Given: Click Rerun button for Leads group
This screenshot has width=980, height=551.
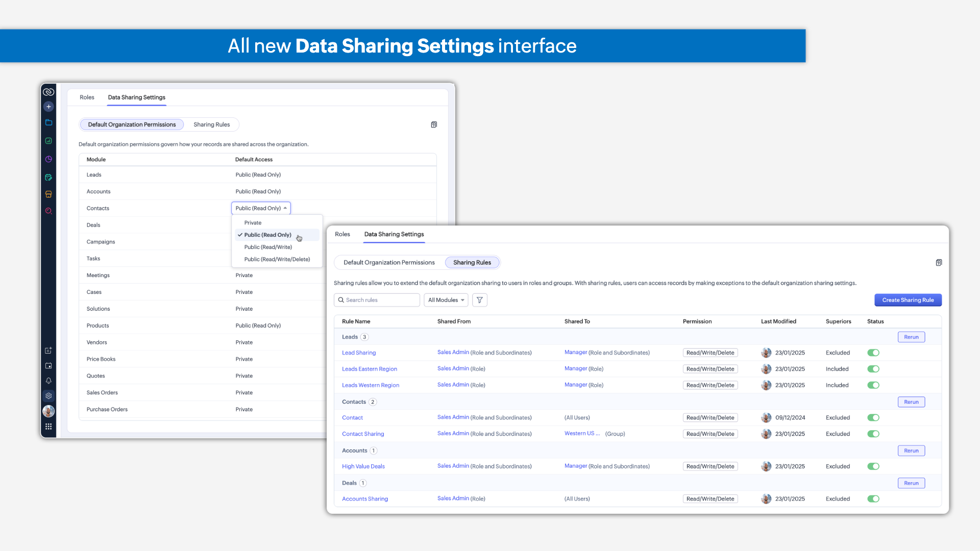Looking at the screenshot, I should tap(911, 337).
